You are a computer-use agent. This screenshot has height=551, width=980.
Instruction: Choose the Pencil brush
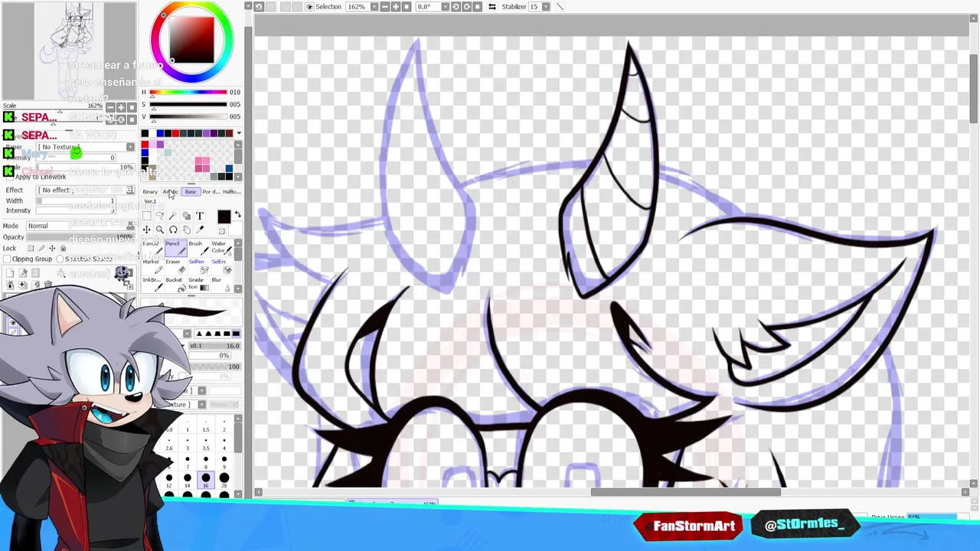176,249
